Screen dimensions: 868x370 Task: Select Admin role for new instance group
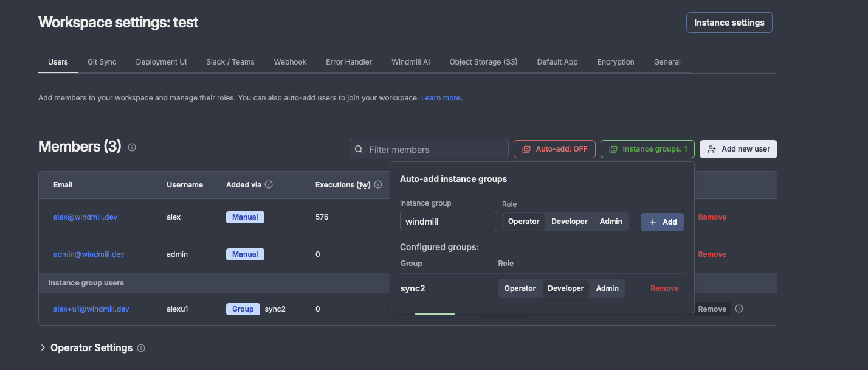(x=611, y=222)
